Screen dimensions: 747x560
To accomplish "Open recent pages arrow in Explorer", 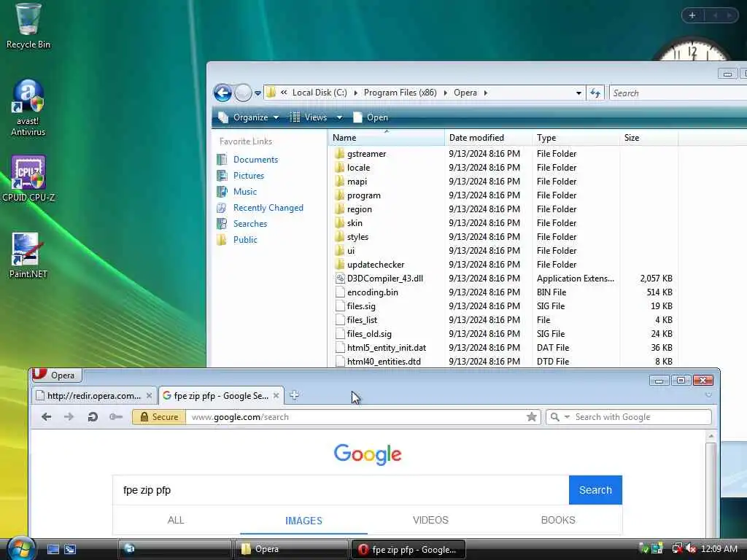I will pos(258,93).
